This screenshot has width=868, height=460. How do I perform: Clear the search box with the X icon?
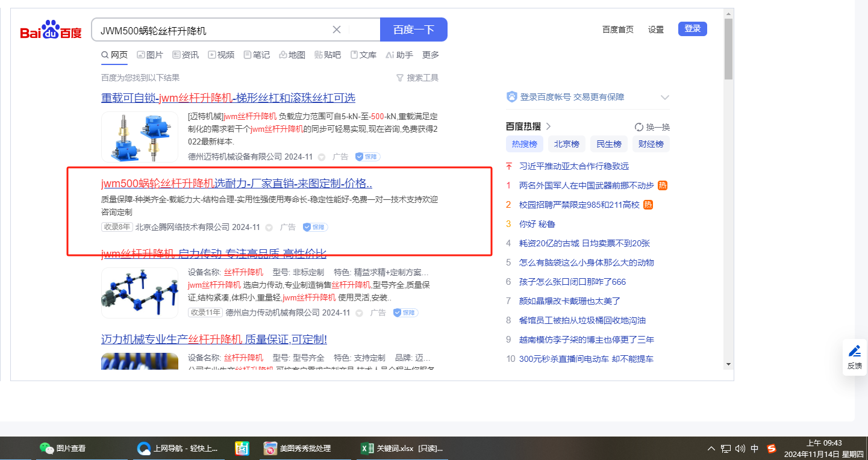tap(337, 30)
